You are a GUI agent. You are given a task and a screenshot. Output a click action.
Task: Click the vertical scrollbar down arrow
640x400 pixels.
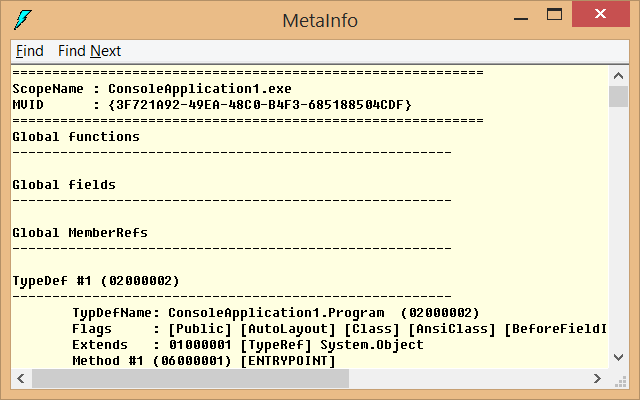coord(618,358)
